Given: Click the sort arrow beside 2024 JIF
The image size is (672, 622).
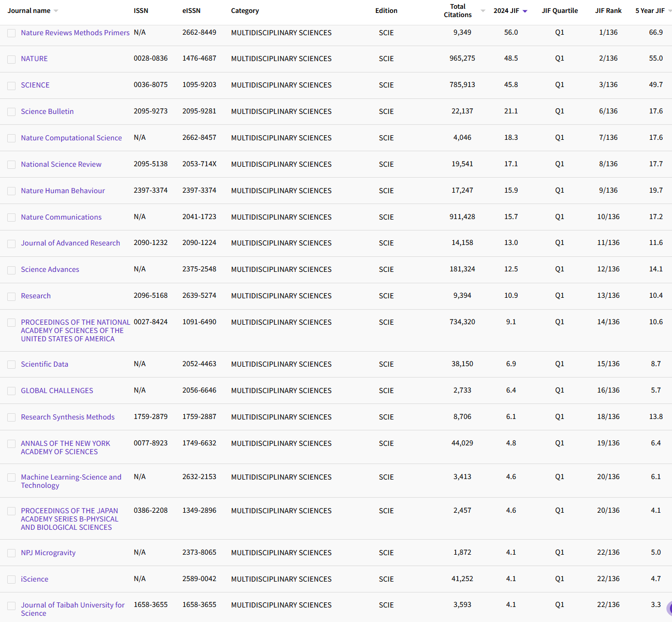Looking at the screenshot, I should 525,10.
